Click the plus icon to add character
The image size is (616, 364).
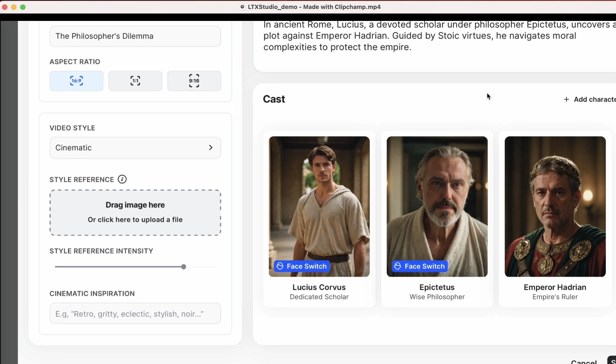click(566, 99)
